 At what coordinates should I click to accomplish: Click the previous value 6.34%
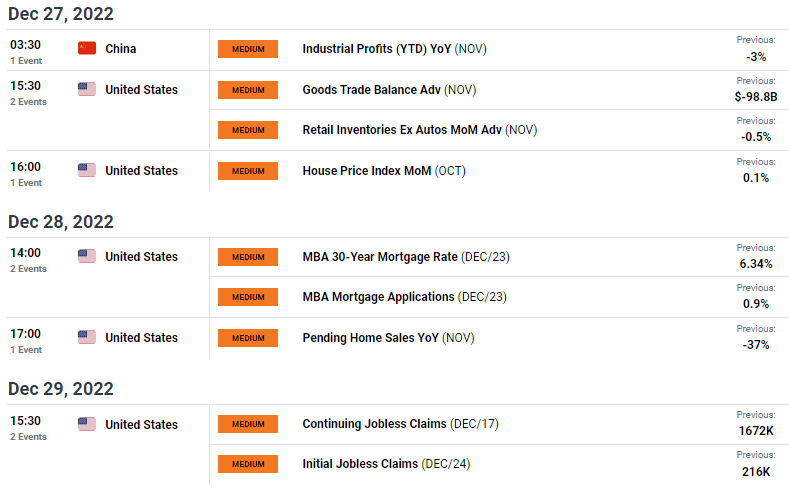click(x=753, y=264)
